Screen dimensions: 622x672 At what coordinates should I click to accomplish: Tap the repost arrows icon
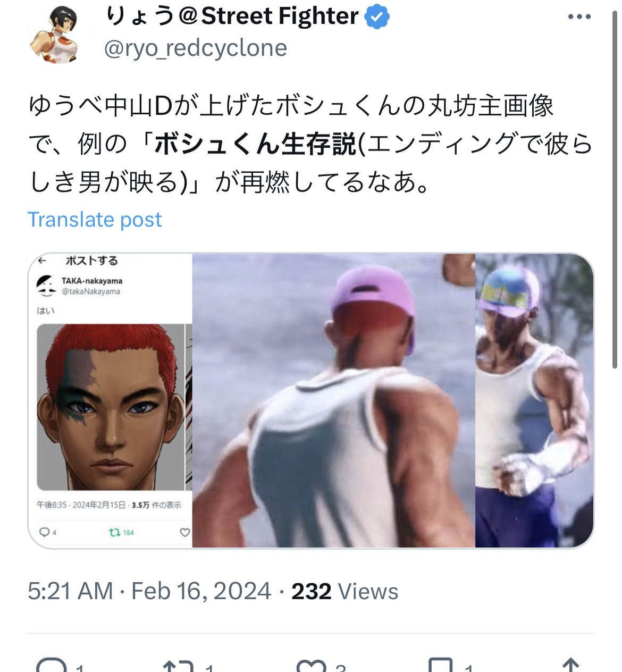tap(178, 666)
